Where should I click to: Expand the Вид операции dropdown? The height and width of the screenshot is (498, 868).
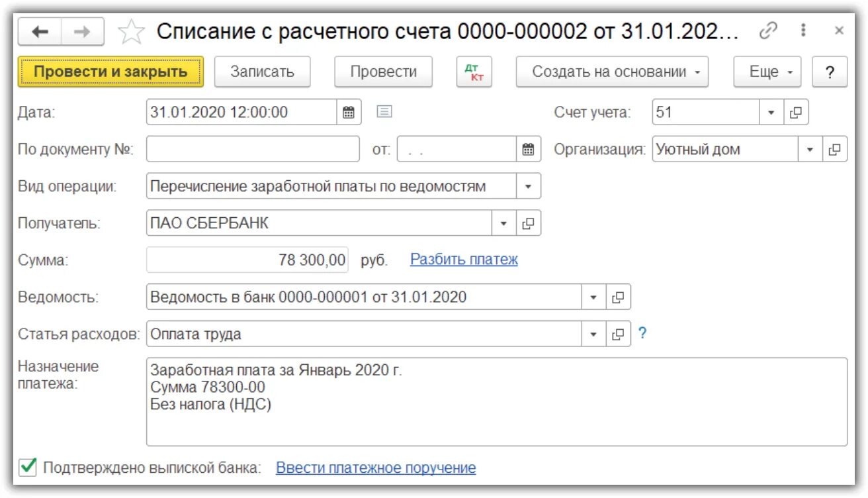coord(528,187)
